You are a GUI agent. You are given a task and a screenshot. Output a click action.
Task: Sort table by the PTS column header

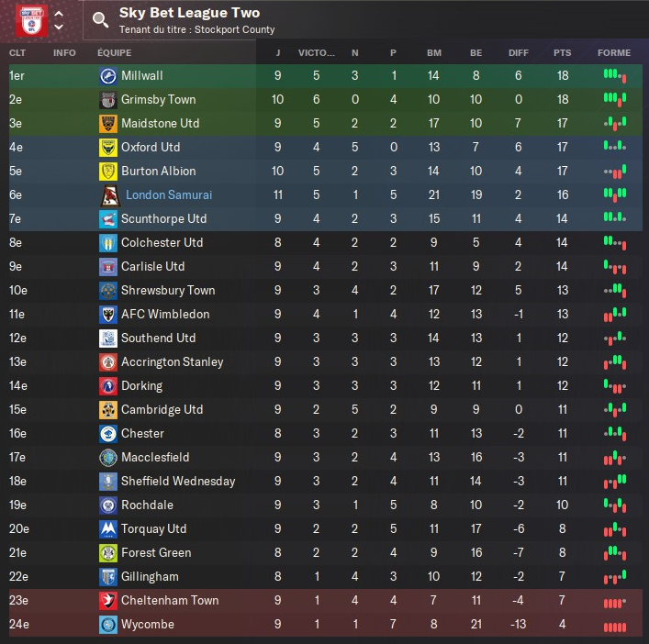click(x=562, y=53)
